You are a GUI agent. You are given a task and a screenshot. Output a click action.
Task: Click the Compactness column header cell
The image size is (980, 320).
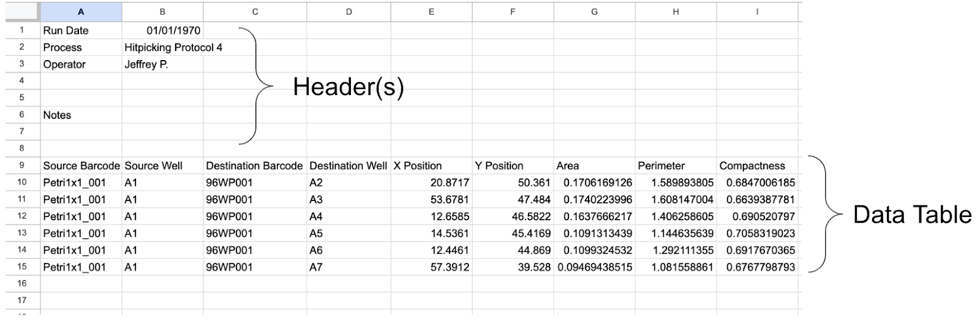pos(757,166)
